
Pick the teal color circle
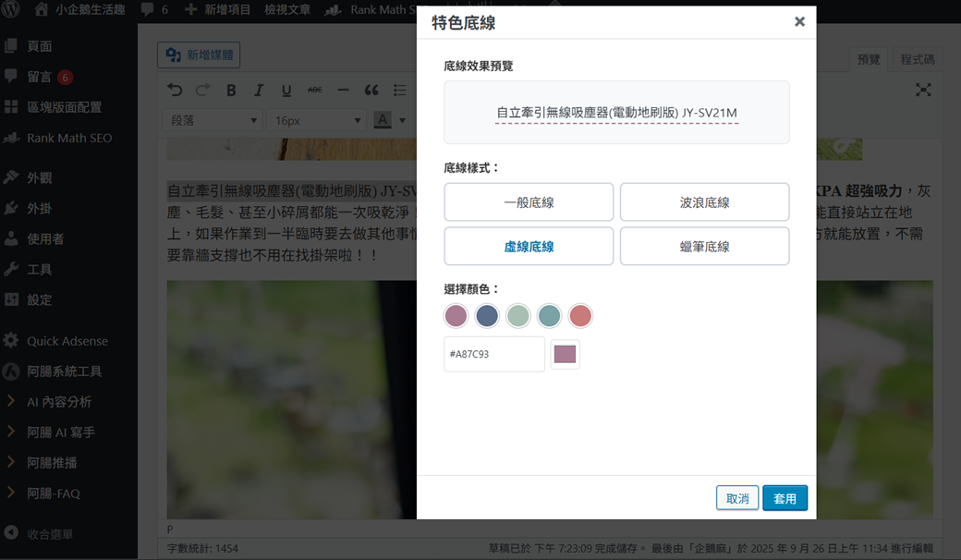549,316
